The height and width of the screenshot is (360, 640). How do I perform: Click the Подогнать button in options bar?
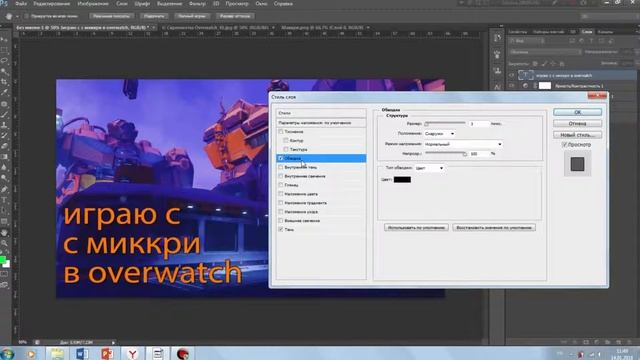coord(154,16)
